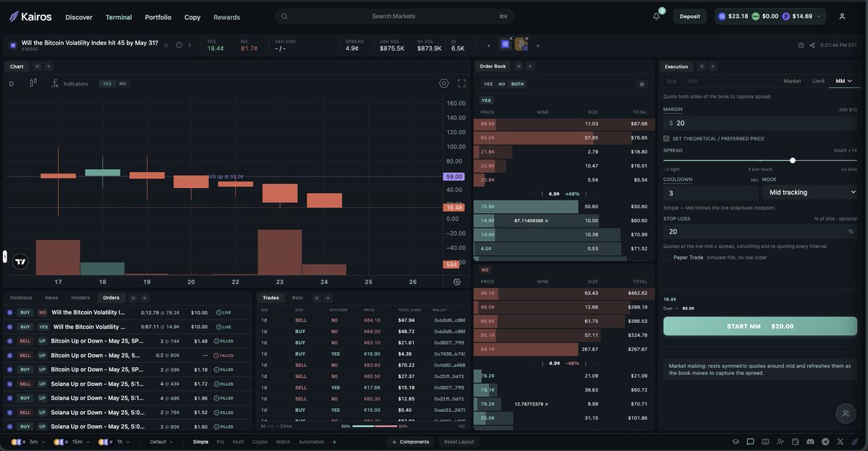The image size is (868, 451).
Task: Expand the Default layout dropdown
Action: pos(161,442)
